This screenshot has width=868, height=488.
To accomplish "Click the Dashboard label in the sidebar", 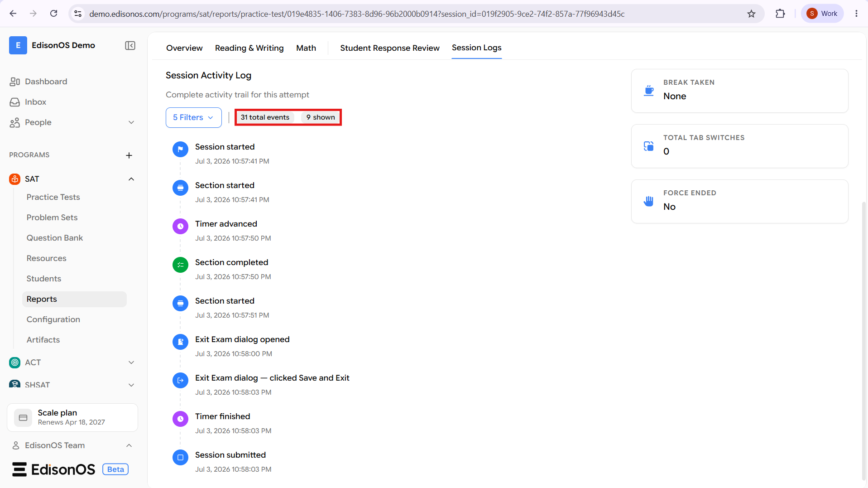I will pyautogui.click(x=46, y=82).
